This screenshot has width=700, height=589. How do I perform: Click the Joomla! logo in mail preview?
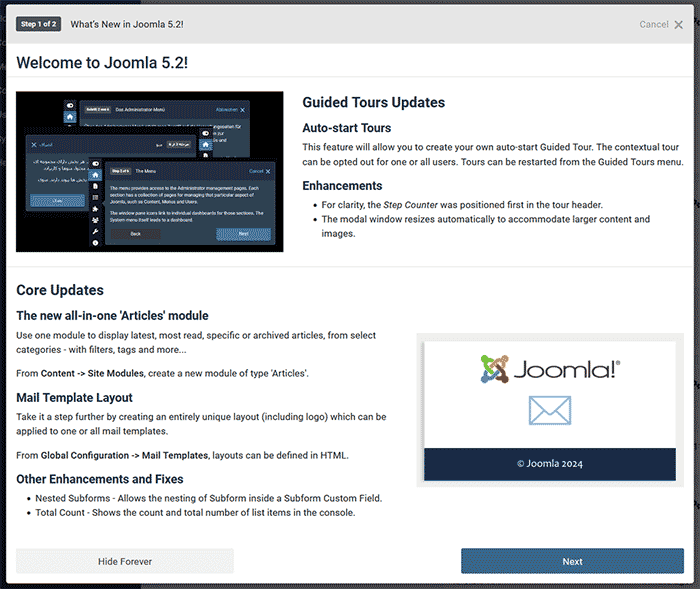pos(550,369)
